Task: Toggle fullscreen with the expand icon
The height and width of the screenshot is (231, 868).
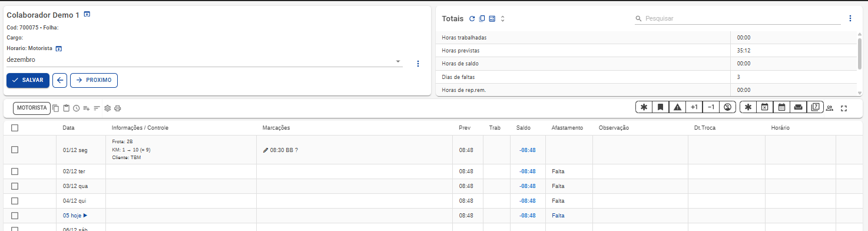Action: pos(844,108)
